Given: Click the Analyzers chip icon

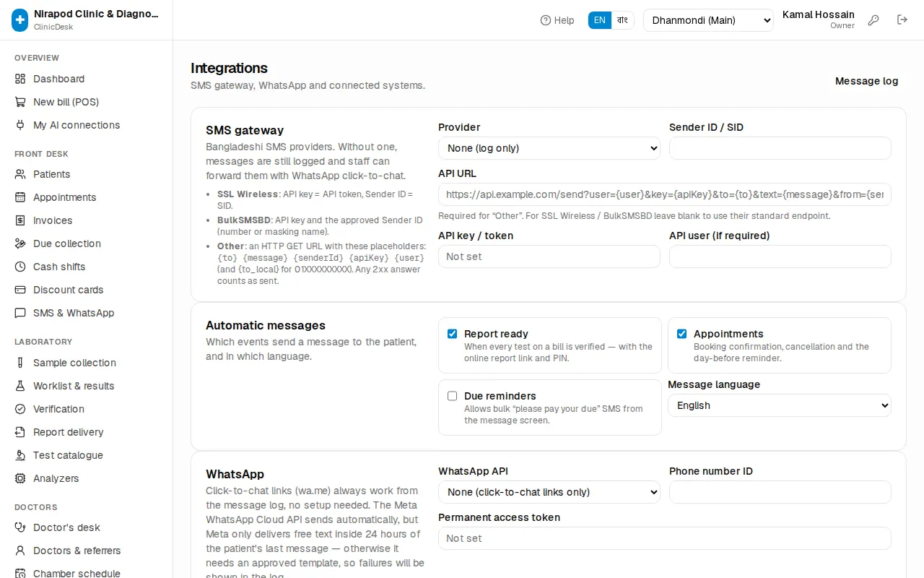Looking at the screenshot, I should pyautogui.click(x=20, y=478).
